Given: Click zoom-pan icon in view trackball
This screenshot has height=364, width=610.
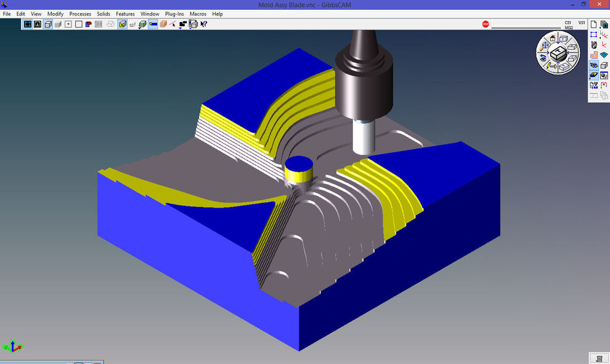Looking at the screenshot, I should click(545, 45).
